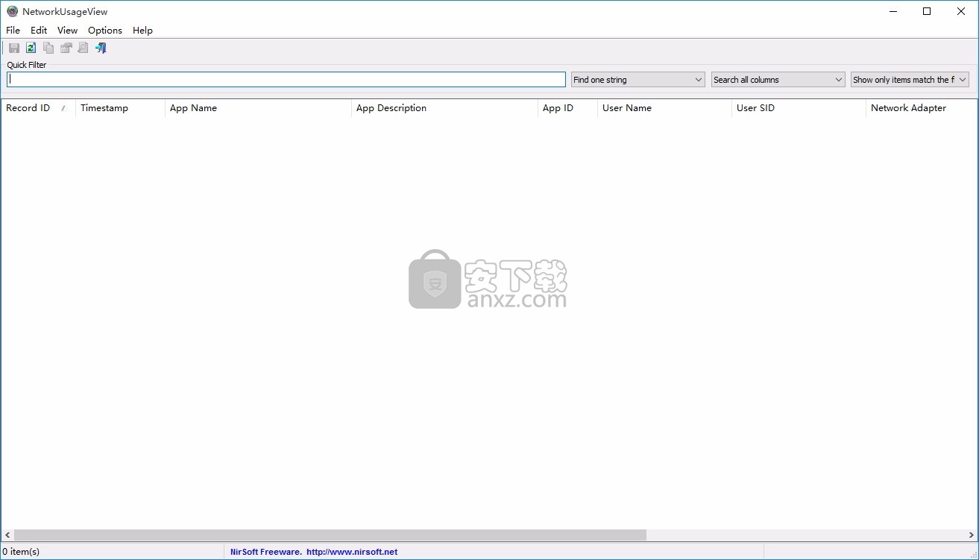Viewport: 979px width, 560px height.
Task: Expand the 'Find one string' dropdown
Action: pyautogui.click(x=638, y=80)
